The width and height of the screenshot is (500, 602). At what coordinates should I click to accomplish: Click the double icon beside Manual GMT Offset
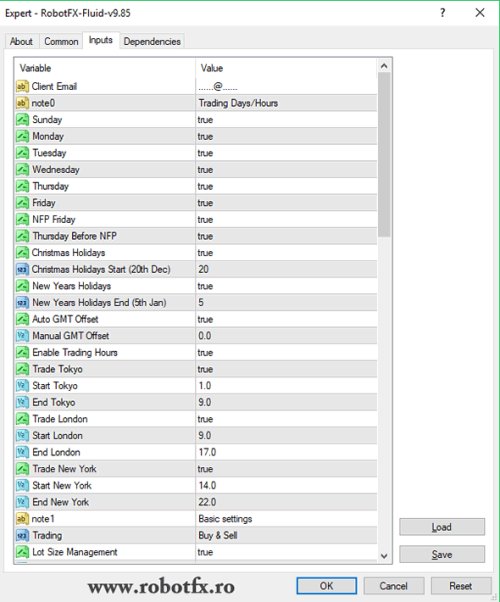coord(22,336)
